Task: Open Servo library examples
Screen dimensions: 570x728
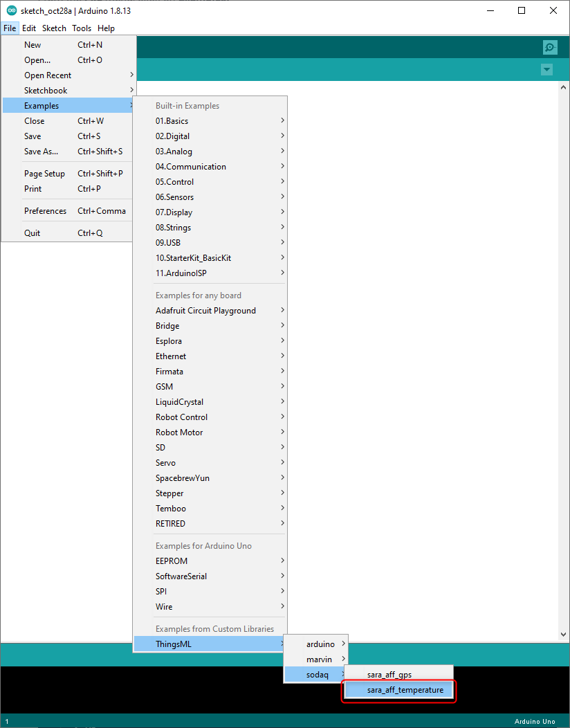Action: (x=210, y=463)
